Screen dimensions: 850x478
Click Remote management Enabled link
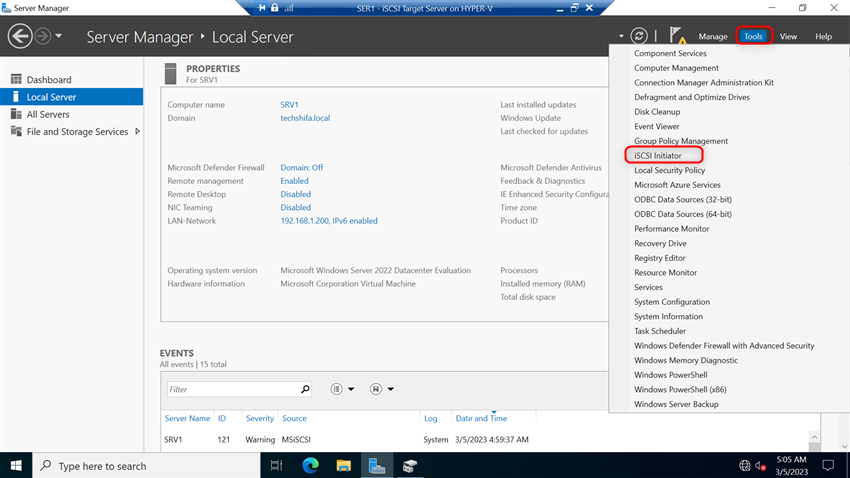(294, 180)
